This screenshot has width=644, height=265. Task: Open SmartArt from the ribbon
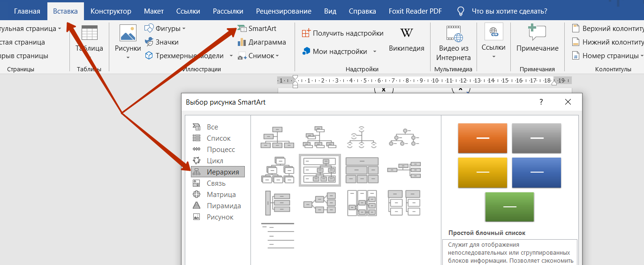click(257, 29)
